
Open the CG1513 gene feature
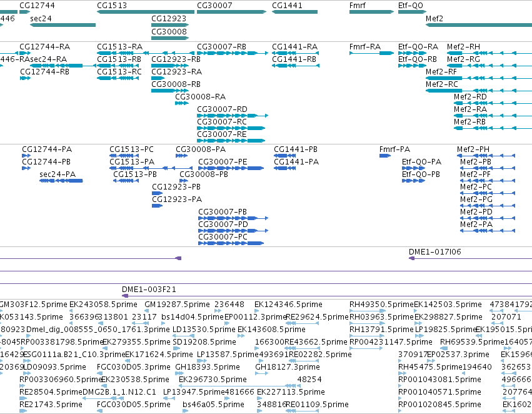(x=146, y=12)
